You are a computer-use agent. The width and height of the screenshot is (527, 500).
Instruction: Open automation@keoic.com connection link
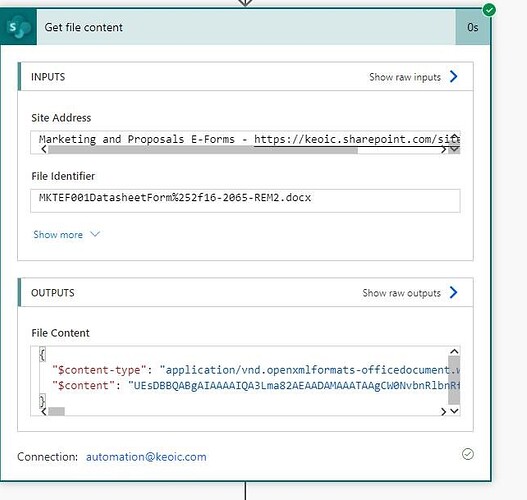(x=146, y=457)
